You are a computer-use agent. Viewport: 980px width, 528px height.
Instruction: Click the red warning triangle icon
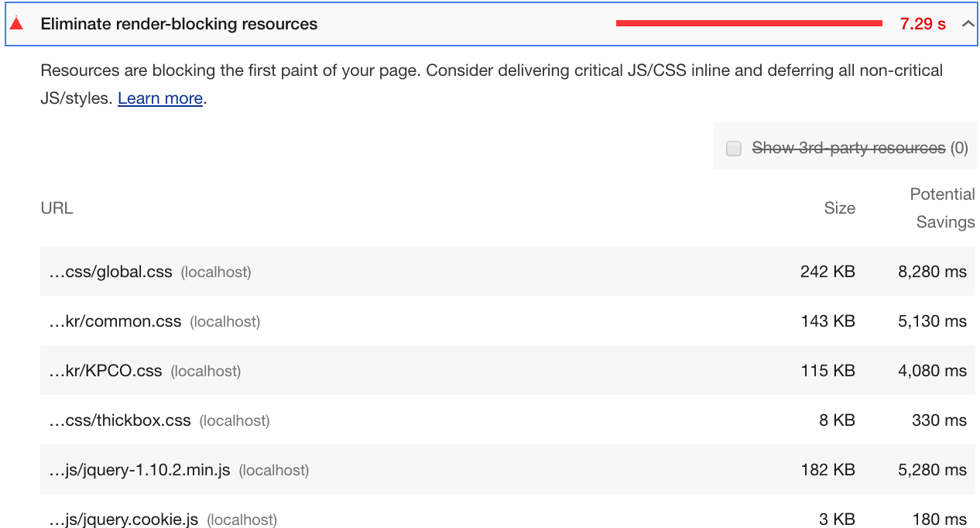16,23
